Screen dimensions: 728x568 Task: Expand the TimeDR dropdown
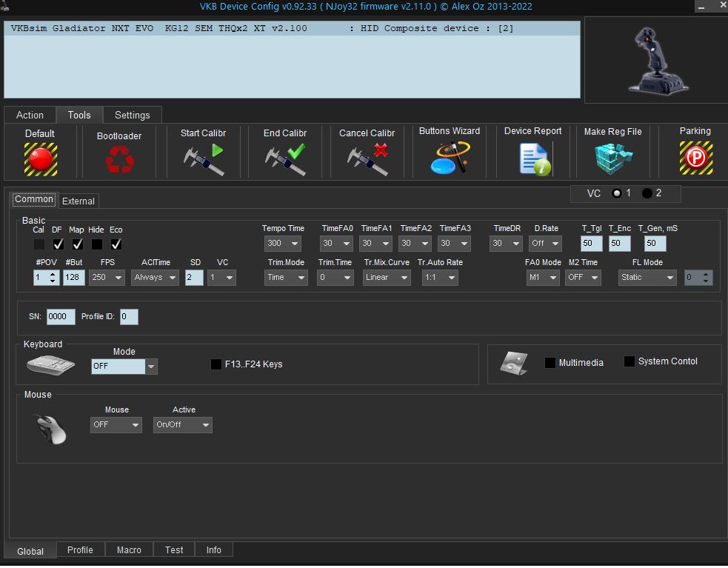[506, 244]
